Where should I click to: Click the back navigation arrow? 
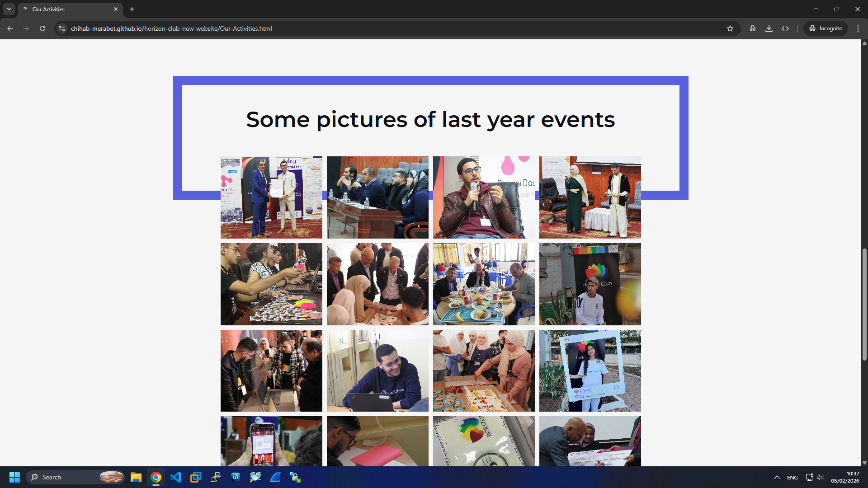pyautogui.click(x=10, y=28)
